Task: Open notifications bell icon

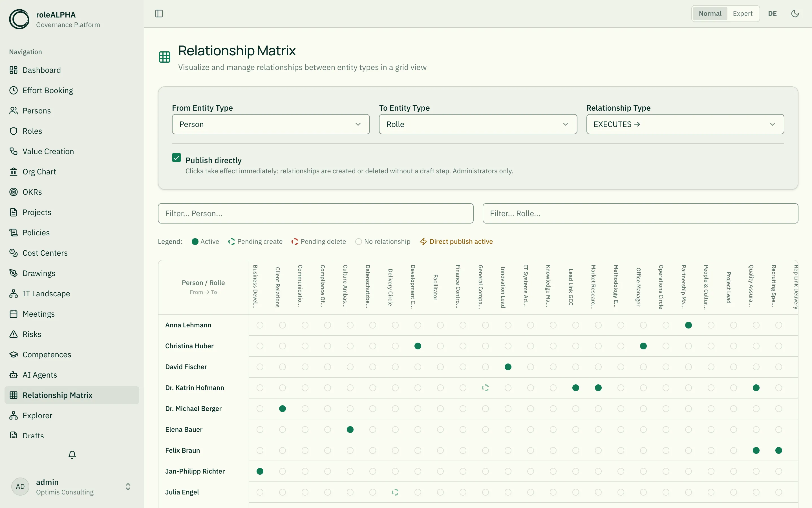Action: tap(72, 455)
